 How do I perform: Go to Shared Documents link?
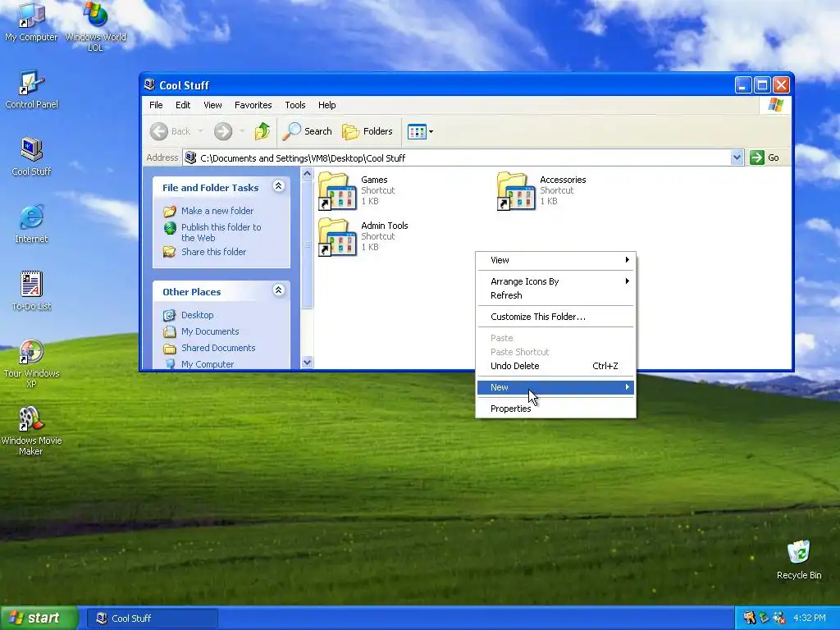(x=218, y=348)
